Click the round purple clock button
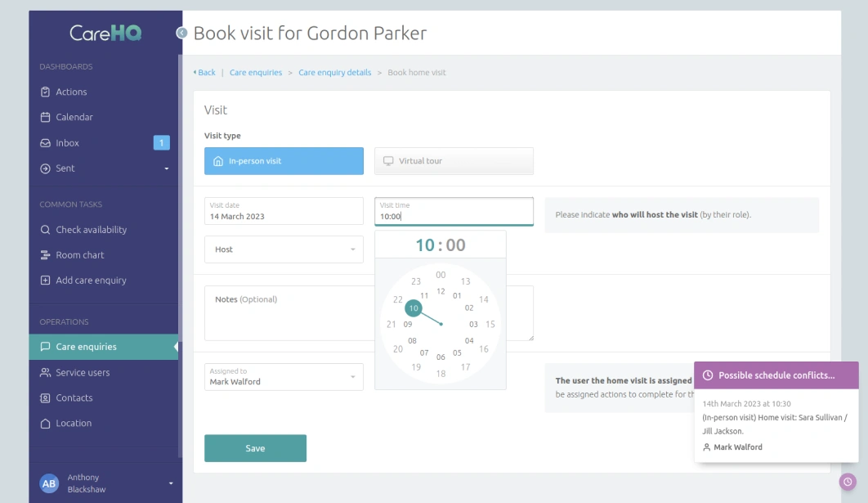The image size is (868, 503). pyautogui.click(x=848, y=482)
